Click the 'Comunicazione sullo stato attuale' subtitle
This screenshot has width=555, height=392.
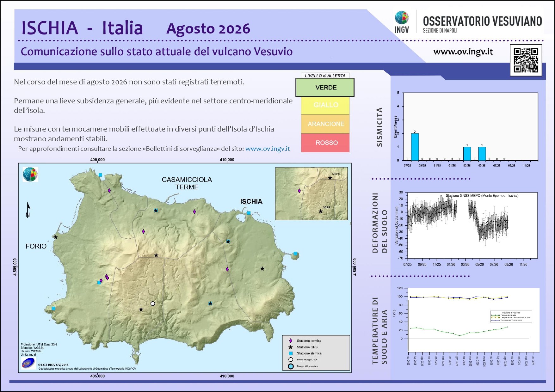pos(157,52)
